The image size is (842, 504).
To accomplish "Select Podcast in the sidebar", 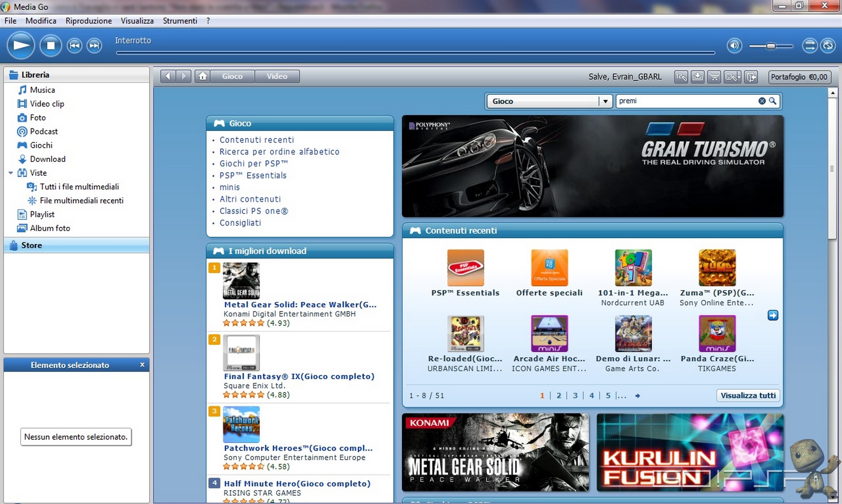I will tap(44, 131).
